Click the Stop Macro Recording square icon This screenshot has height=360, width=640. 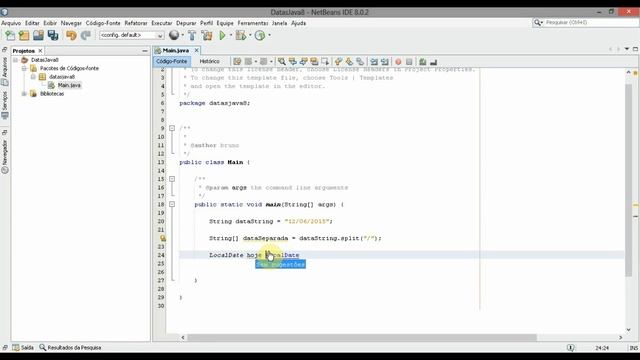point(409,62)
